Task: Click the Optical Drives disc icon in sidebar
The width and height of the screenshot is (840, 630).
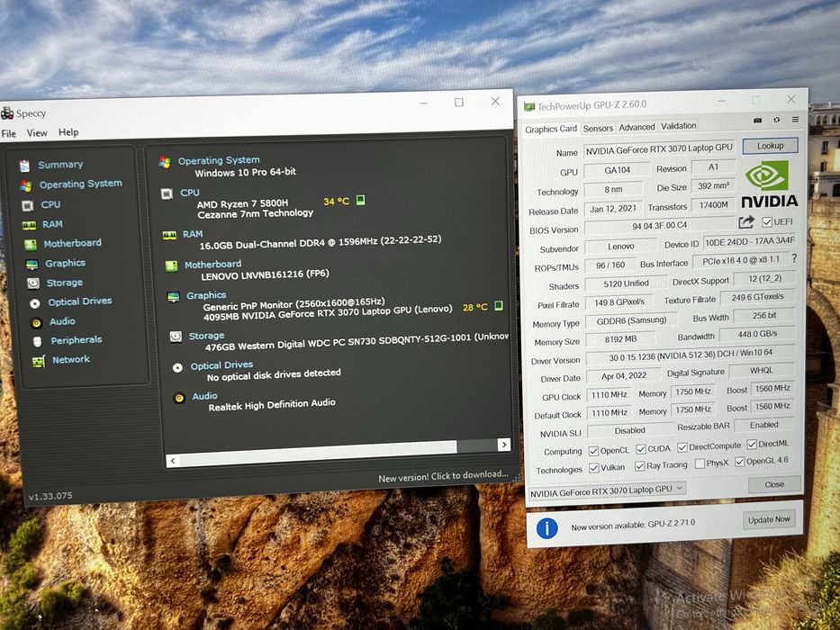Action: click(x=35, y=304)
